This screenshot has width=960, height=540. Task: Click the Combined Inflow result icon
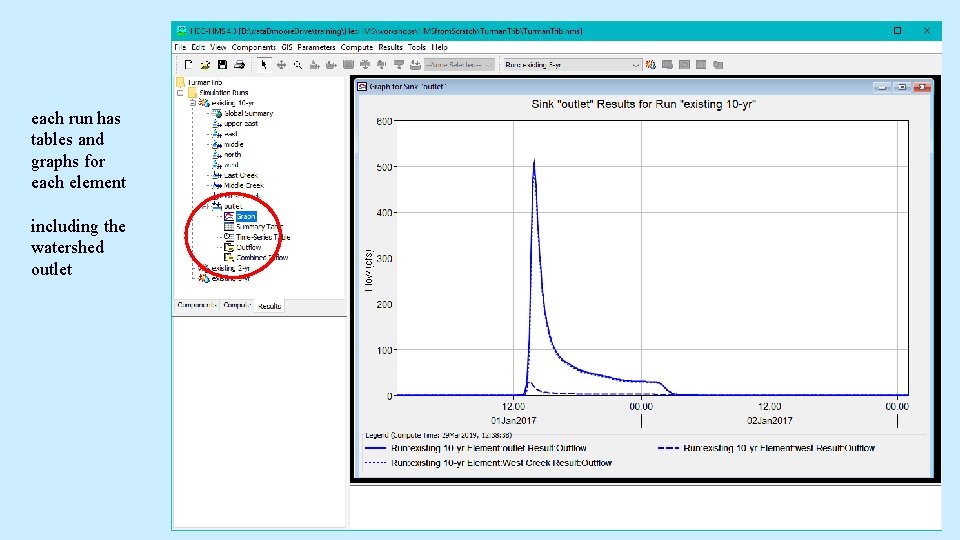[229, 258]
